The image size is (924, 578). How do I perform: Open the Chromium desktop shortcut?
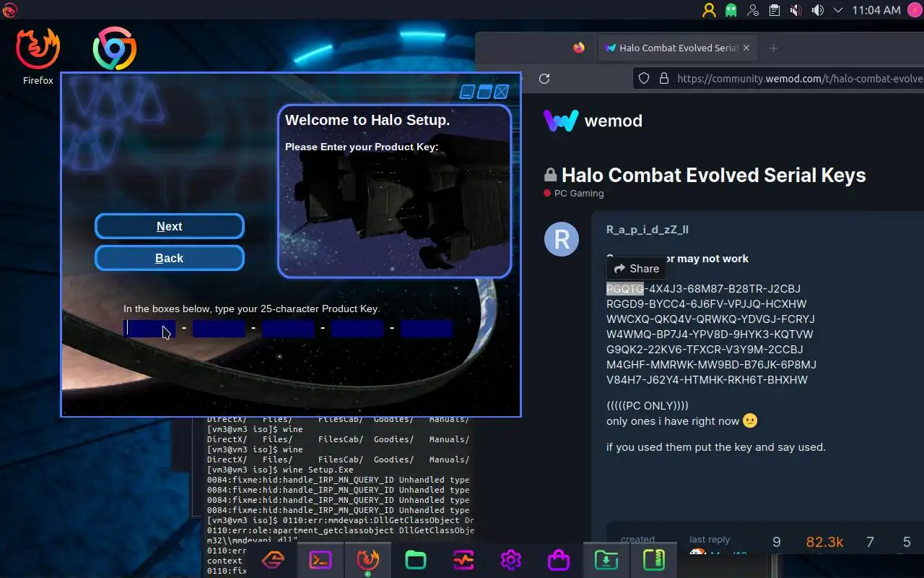click(x=115, y=49)
